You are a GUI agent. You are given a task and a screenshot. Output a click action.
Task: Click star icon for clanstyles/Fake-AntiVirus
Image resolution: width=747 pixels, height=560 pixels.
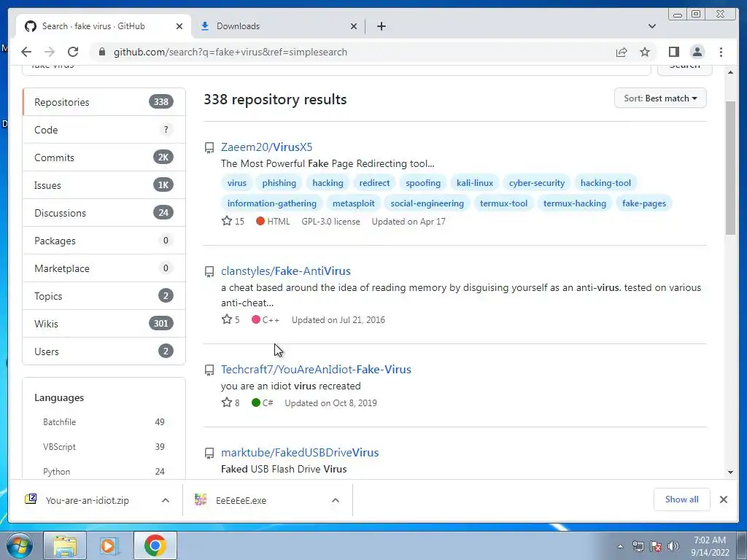[227, 319]
